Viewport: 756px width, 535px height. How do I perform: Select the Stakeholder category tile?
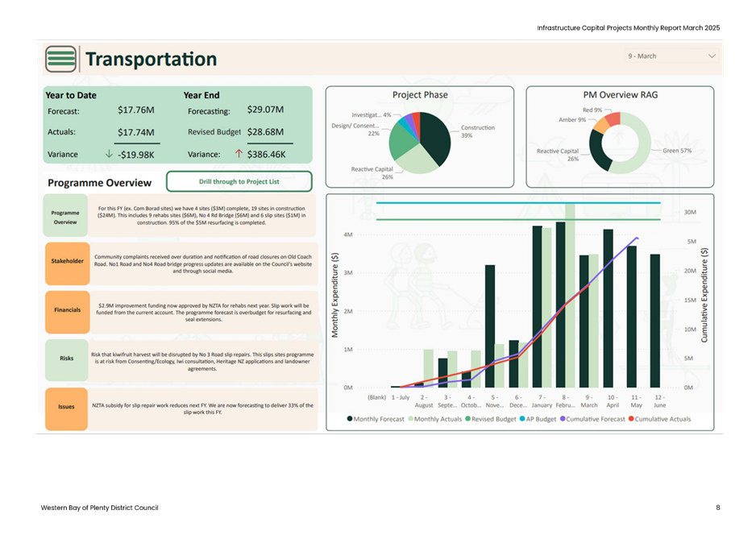click(66, 262)
